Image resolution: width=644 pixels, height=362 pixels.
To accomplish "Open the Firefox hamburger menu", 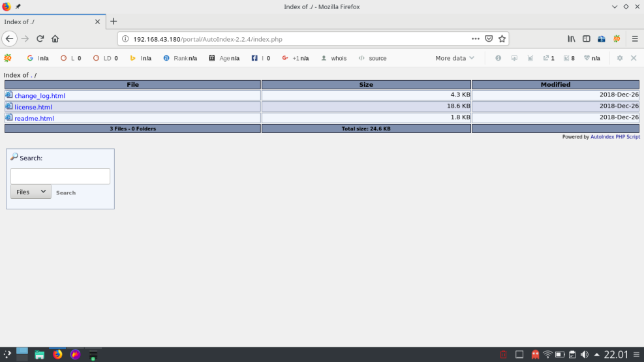I will pos(635,38).
